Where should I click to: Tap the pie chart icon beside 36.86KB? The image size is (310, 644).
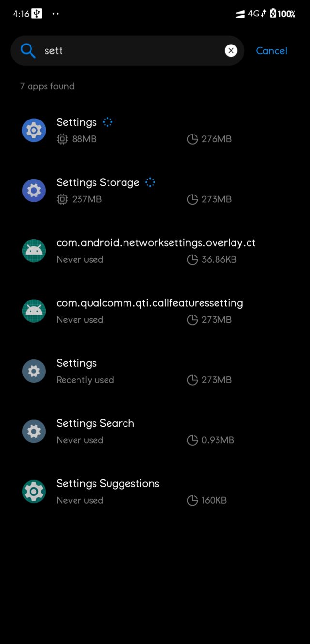192,259
